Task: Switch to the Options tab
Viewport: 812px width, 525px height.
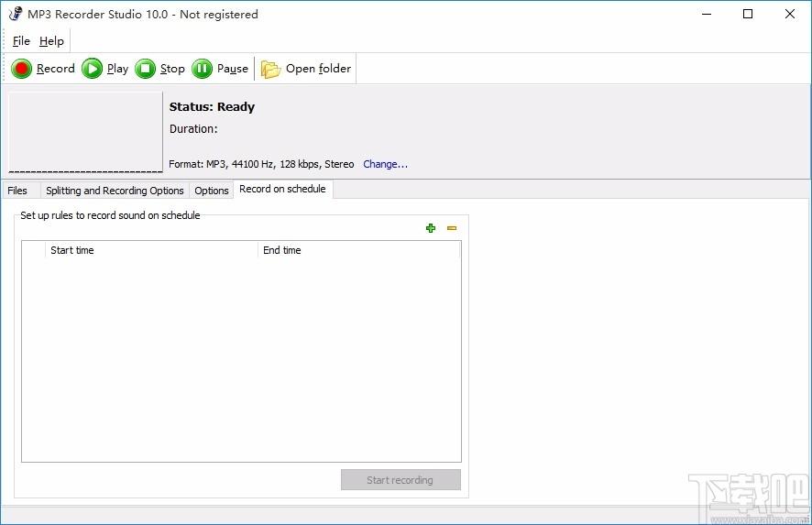Action: coord(212,191)
